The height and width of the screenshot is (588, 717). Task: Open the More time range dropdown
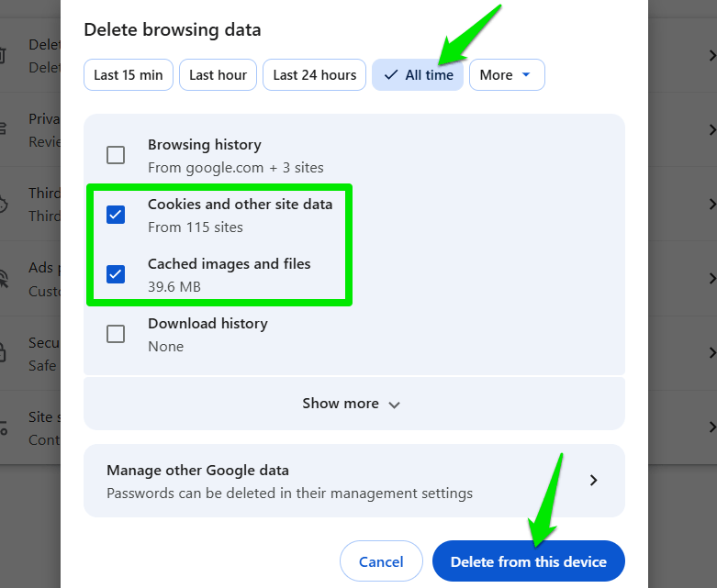tap(507, 75)
